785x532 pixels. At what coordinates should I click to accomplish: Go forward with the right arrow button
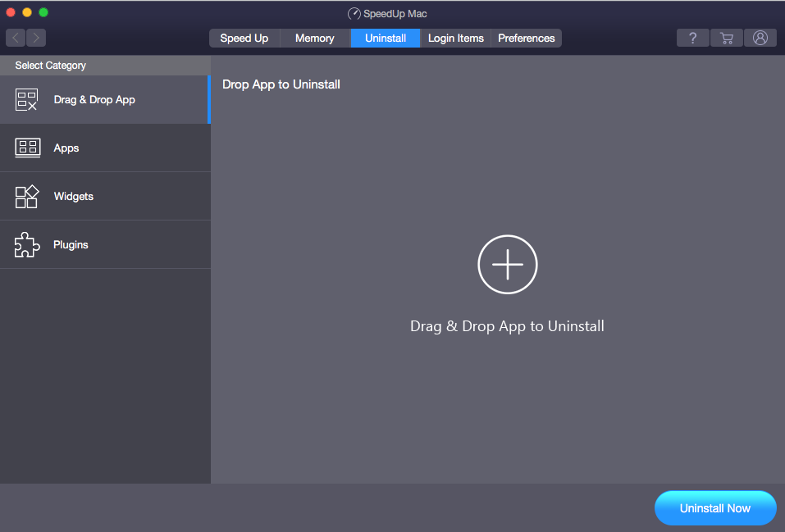pos(36,38)
